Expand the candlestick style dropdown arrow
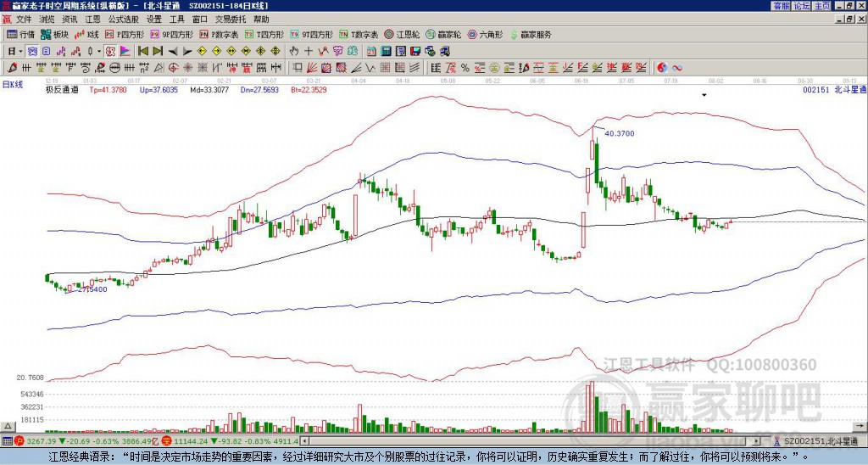The width and height of the screenshot is (868, 465). click(x=99, y=52)
